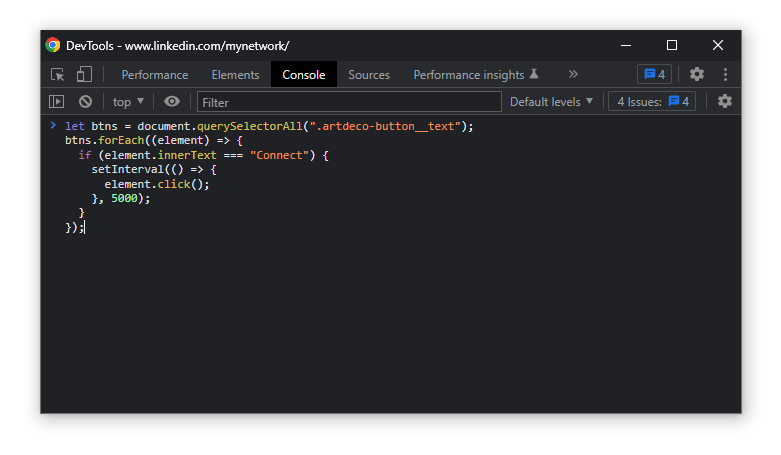Activate the inspect element picker

pos(58,75)
